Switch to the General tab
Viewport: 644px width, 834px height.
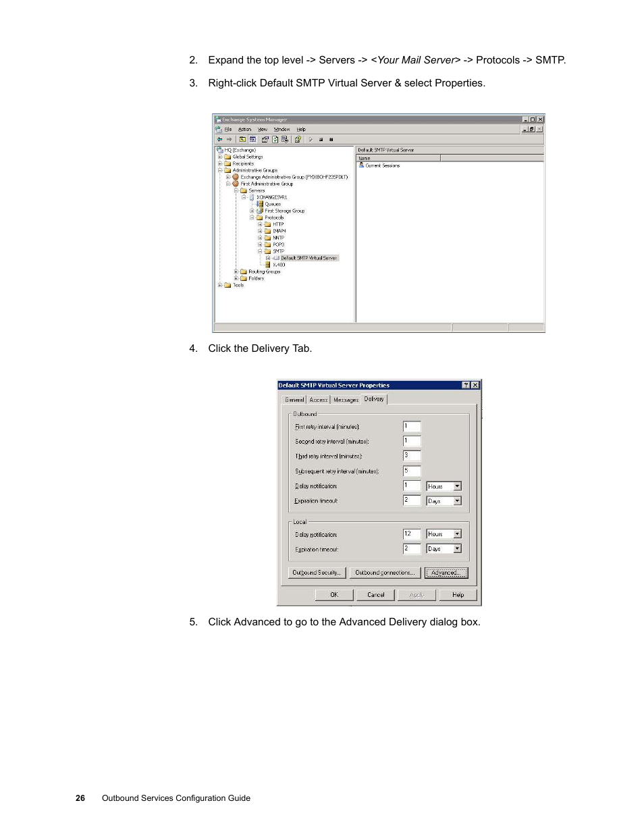click(x=294, y=400)
